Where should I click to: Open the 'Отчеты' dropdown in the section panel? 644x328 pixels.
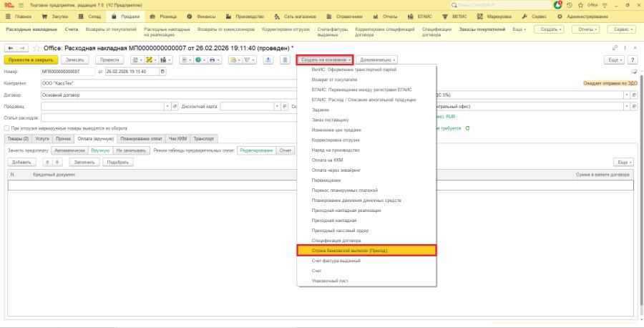[585, 29]
